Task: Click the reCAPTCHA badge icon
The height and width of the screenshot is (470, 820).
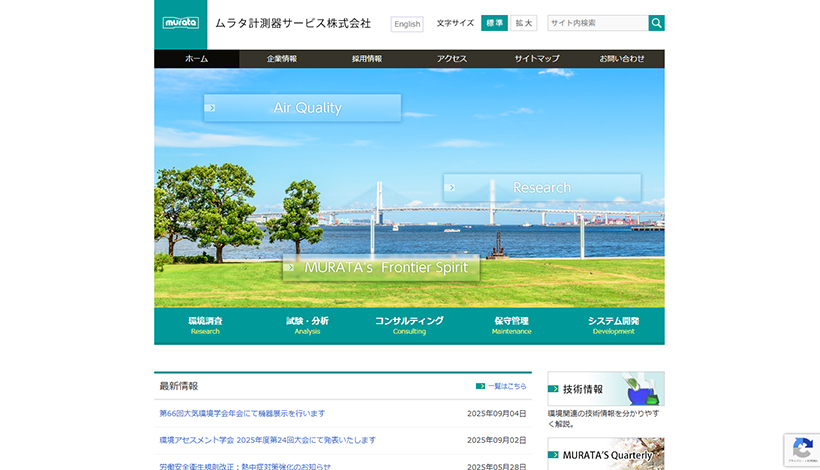Action: (802, 449)
